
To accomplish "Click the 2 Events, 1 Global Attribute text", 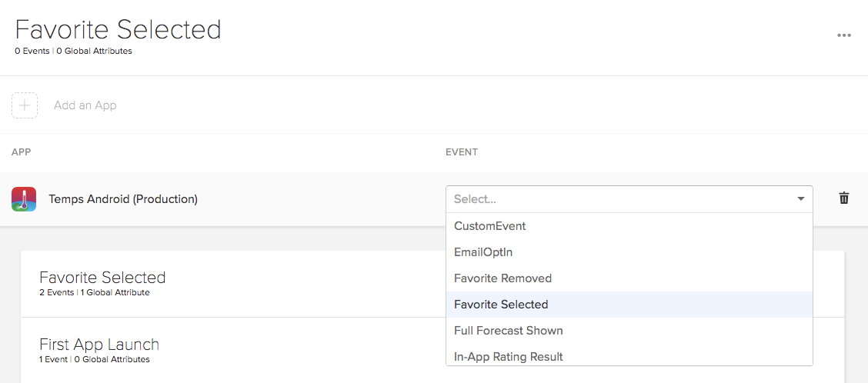I will (95, 293).
